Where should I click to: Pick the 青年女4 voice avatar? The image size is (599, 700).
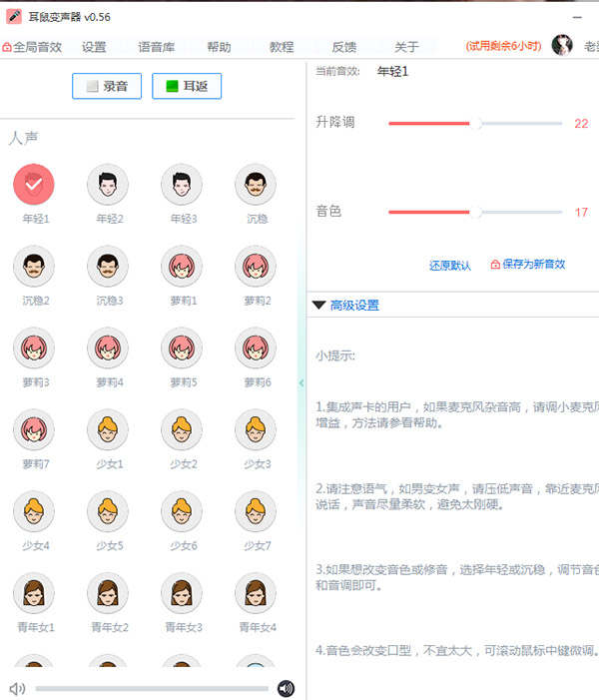(256, 593)
